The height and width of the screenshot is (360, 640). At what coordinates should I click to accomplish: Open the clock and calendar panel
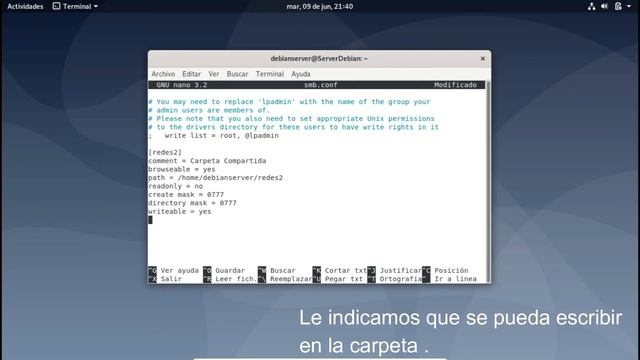(x=320, y=7)
